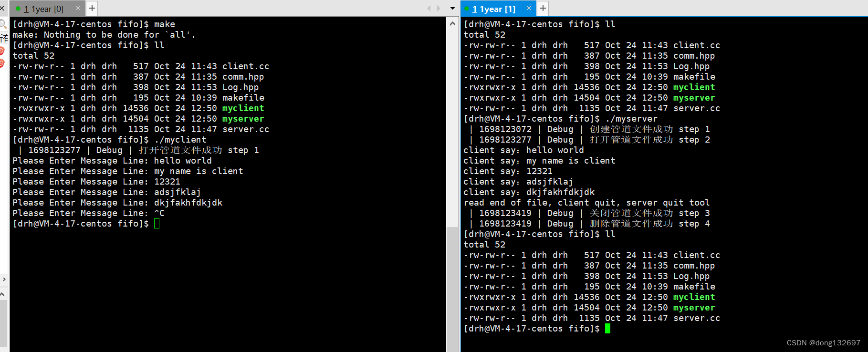Viewport: 868px width, 352px height.
Task: Click the magnifier search icon in the side panel
Action: point(3,24)
